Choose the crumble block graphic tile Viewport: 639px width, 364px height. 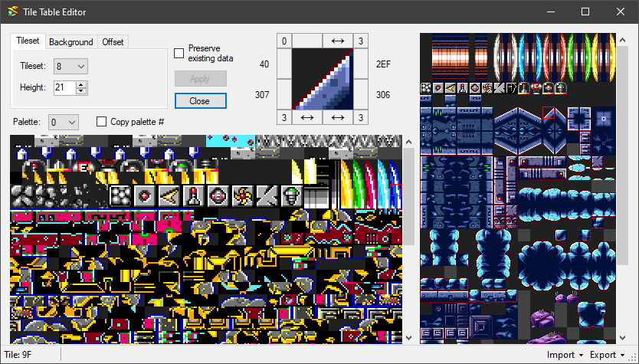pos(267,196)
